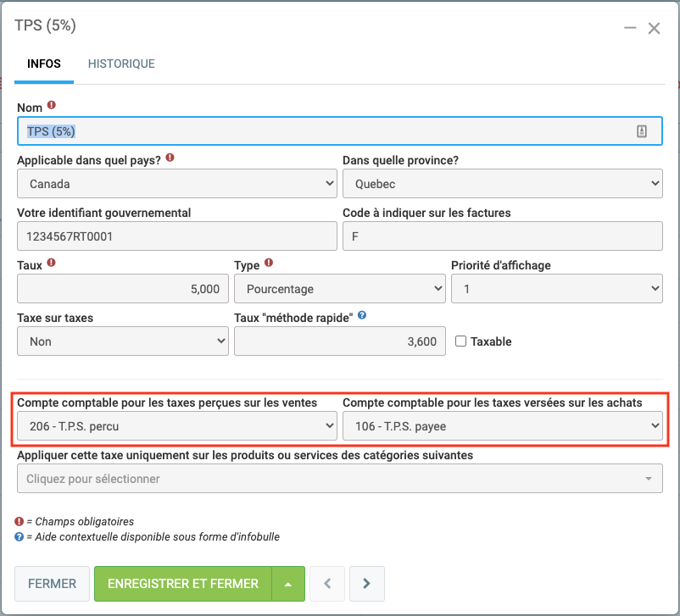This screenshot has width=680, height=616.
Task: Open the country dropdown showing Canada
Action: pos(176,183)
